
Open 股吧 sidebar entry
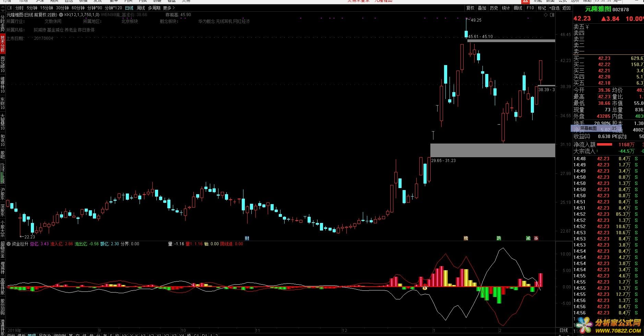(3, 155)
